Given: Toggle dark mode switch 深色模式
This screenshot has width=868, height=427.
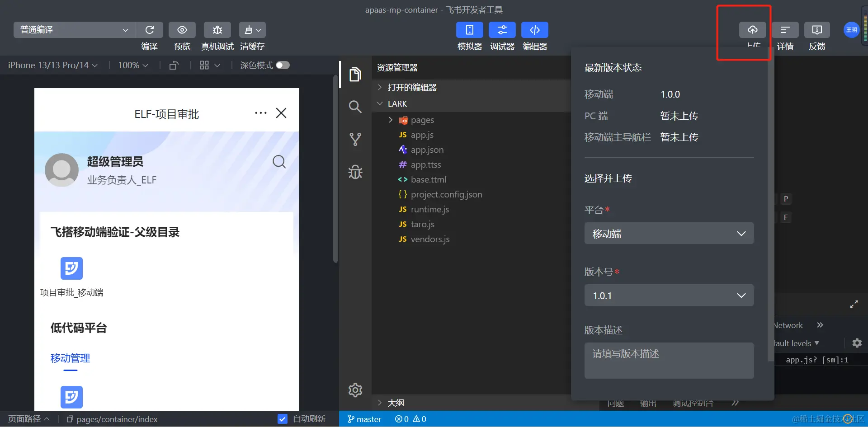Looking at the screenshot, I should (283, 65).
